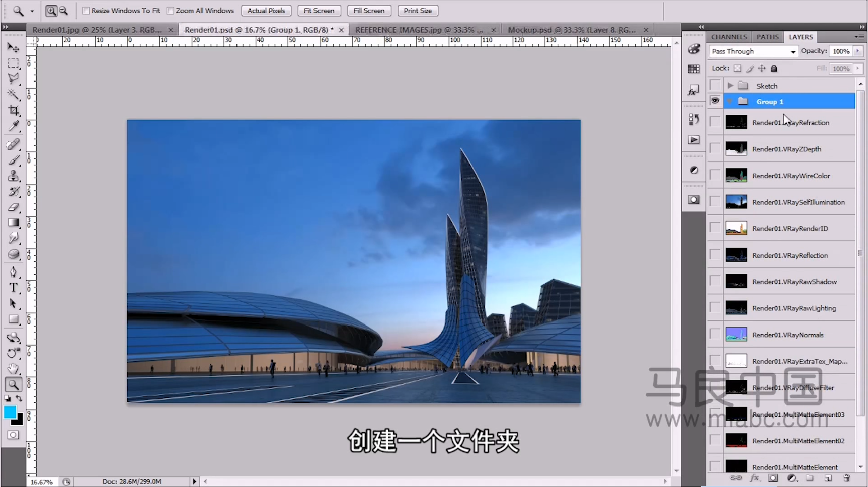This screenshot has height=487, width=868.
Task: Select the Lasso tool
Action: 13,79
